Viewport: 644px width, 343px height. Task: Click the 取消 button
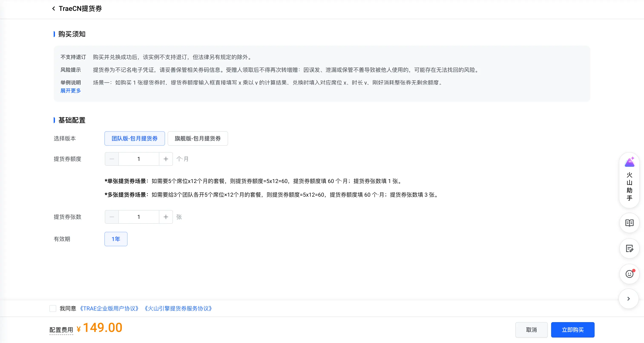pyautogui.click(x=531, y=330)
